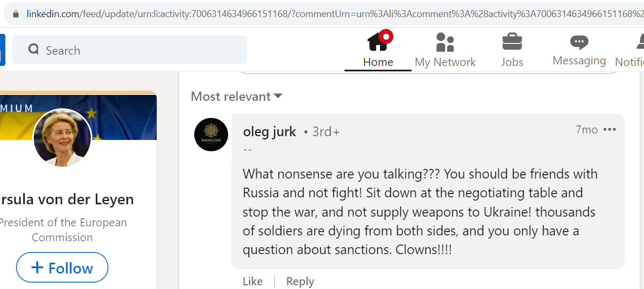
Task: Expand the Most relevant sort dropdown
Action: point(237,97)
